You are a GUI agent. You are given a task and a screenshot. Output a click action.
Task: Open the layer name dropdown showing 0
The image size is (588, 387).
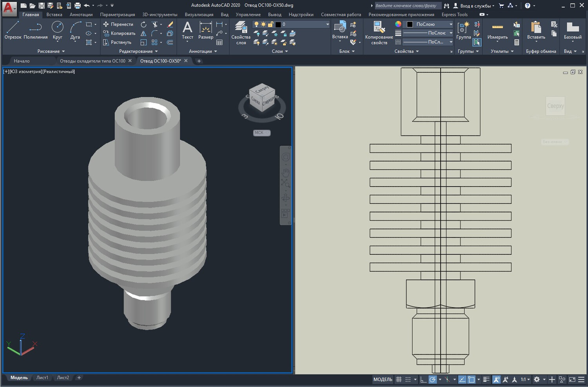coord(291,24)
